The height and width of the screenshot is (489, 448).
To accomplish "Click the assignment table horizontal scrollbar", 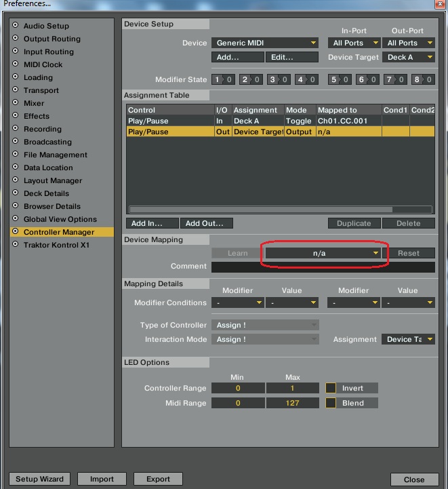I will point(261,210).
